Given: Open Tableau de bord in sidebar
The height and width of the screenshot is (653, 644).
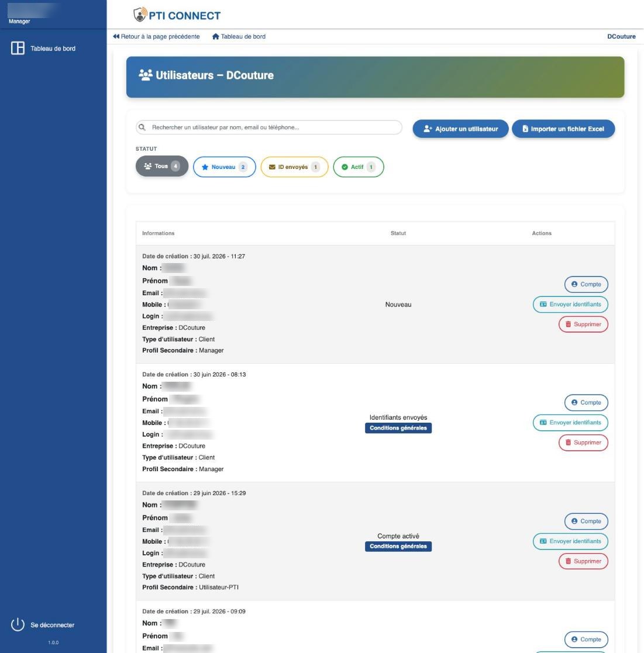Looking at the screenshot, I should pyautogui.click(x=43, y=49).
